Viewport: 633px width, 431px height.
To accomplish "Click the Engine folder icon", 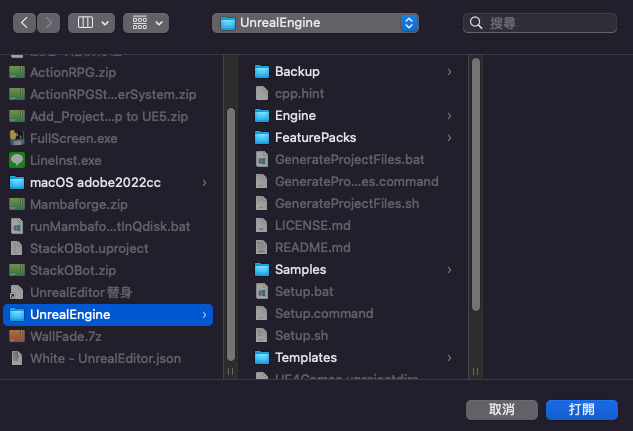I will click(262, 116).
